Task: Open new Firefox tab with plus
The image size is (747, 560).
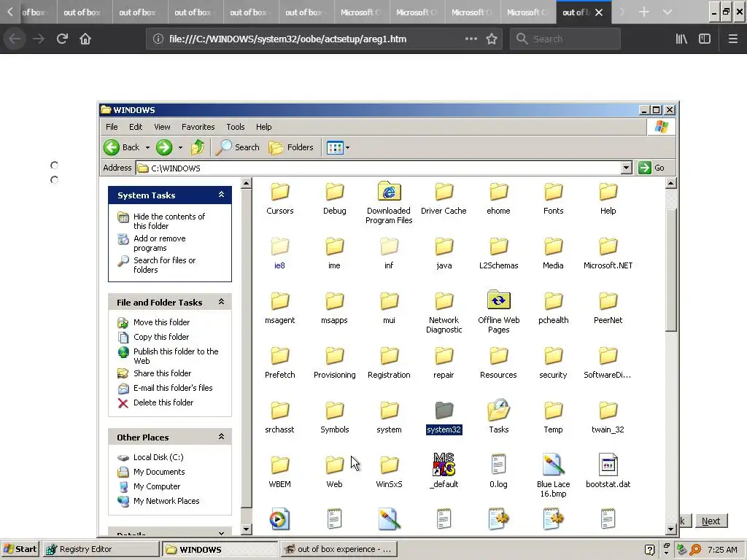Action: coord(643,12)
